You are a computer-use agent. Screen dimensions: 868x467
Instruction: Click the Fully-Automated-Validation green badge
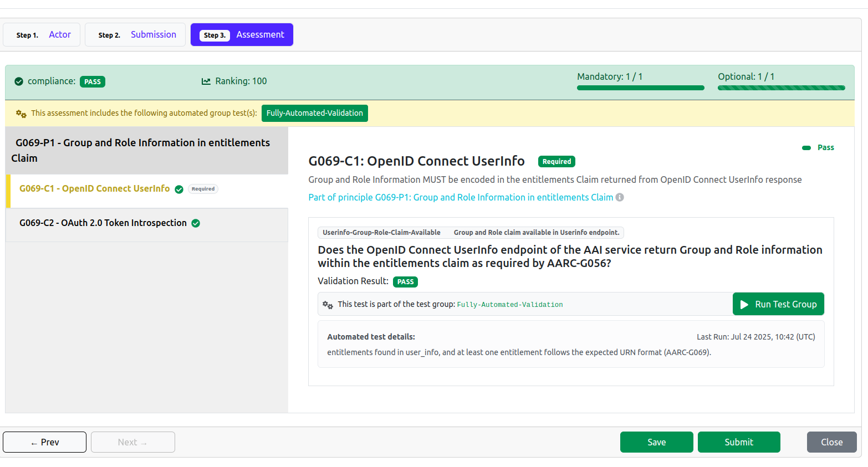pyautogui.click(x=315, y=113)
